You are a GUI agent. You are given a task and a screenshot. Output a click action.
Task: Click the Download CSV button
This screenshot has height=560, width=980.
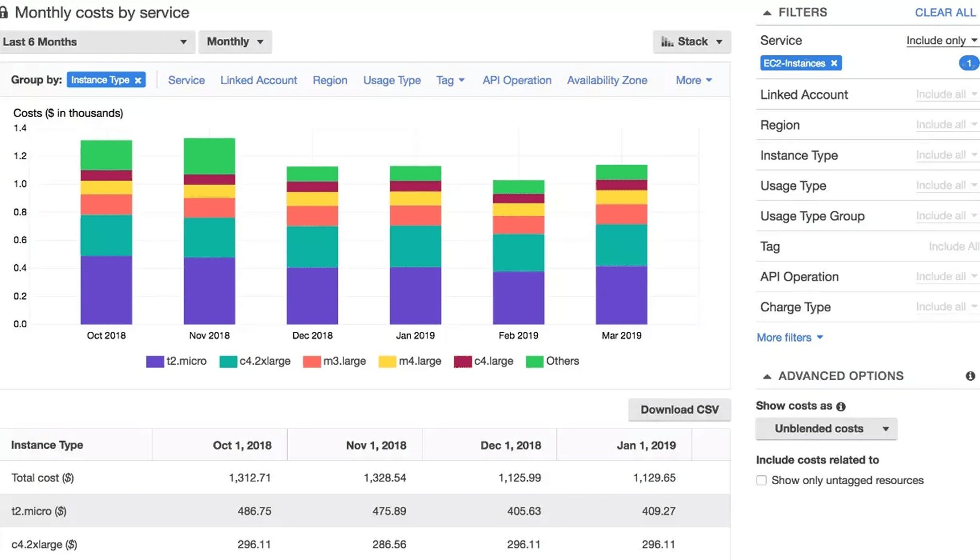(679, 409)
